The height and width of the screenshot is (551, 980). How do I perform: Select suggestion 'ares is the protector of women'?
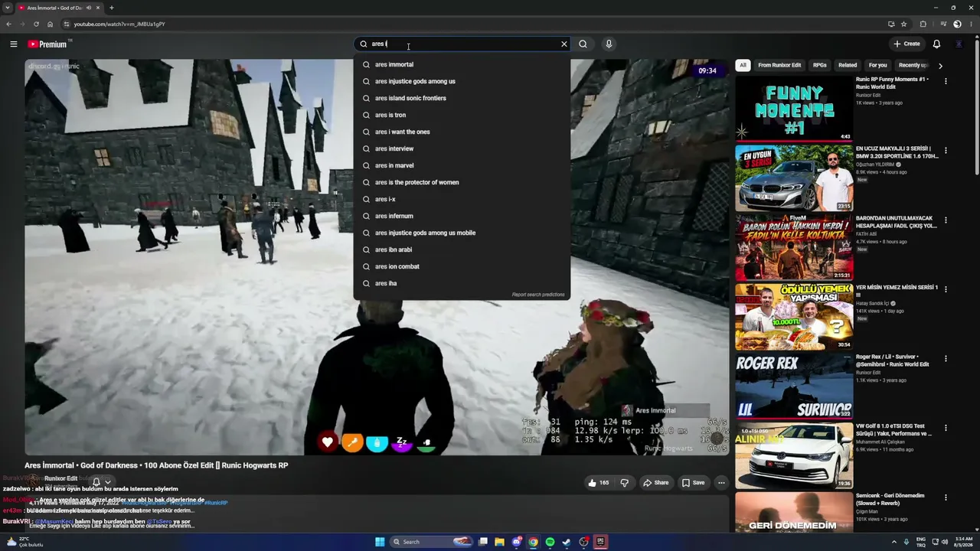point(462,182)
